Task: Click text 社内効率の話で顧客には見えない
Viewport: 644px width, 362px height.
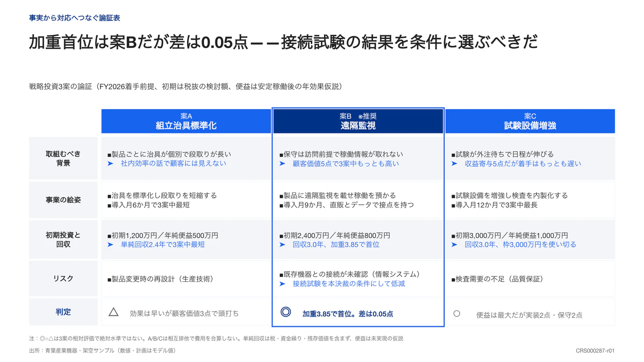Action: click(x=173, y=163)
